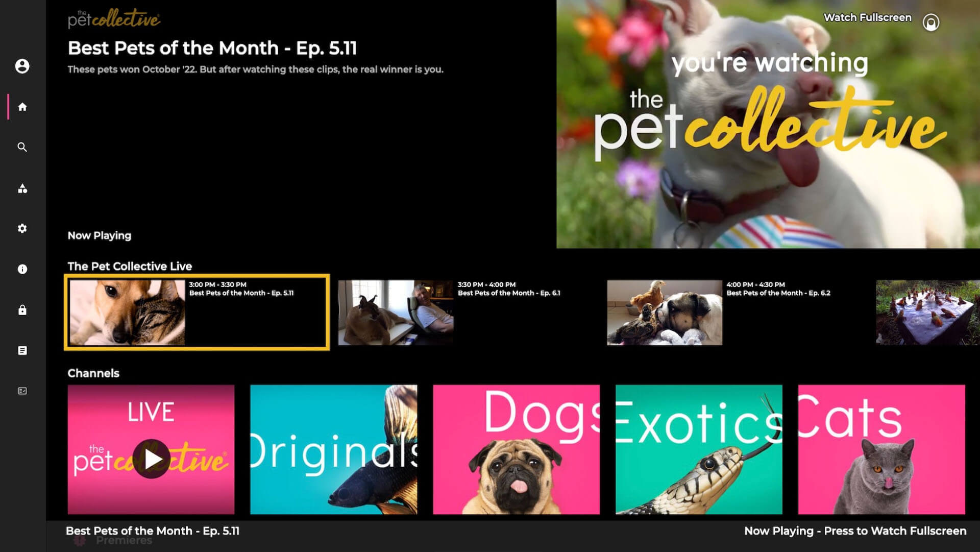The width and height of the screenshot is (980, 552).
Task: Click the headphones/support icon near Watch Fullscreen
Action: click(932, 22)
